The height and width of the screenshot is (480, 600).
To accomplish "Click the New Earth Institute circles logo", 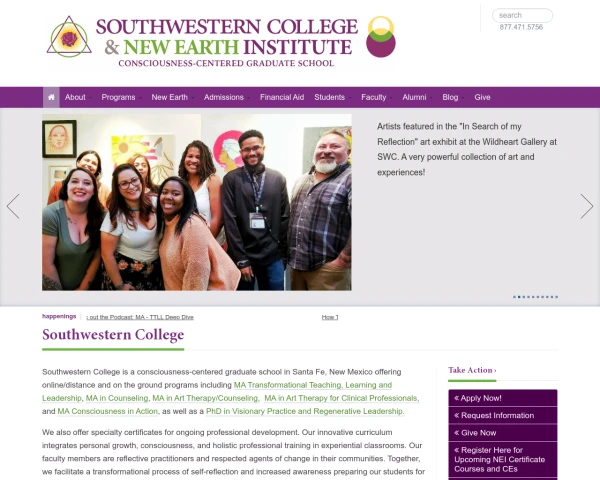I will [x=381, y=37].
